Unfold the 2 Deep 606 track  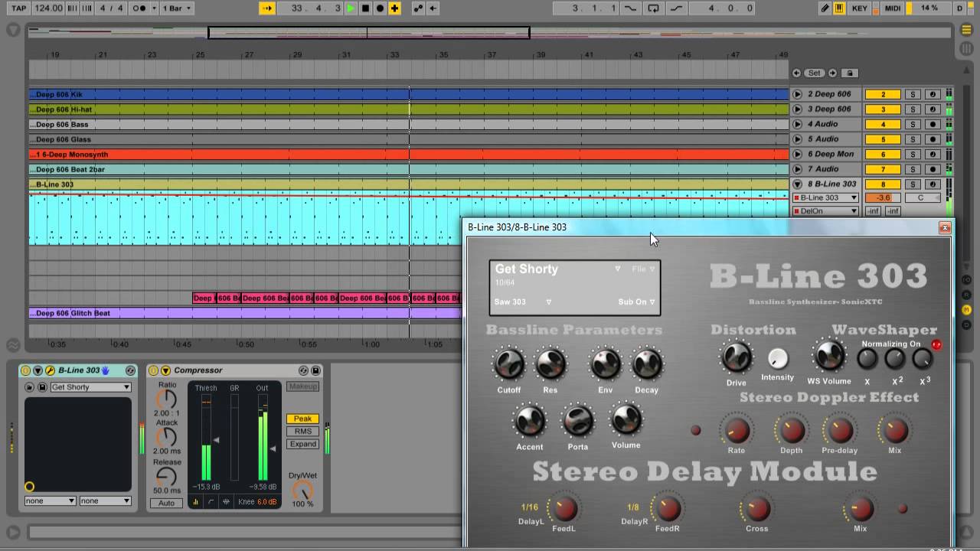797,94
